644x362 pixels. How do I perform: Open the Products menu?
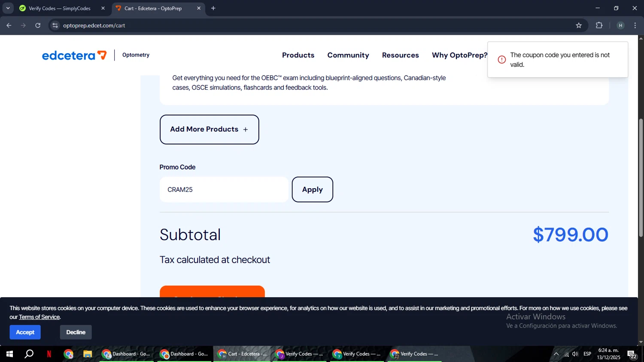point(298,55)
